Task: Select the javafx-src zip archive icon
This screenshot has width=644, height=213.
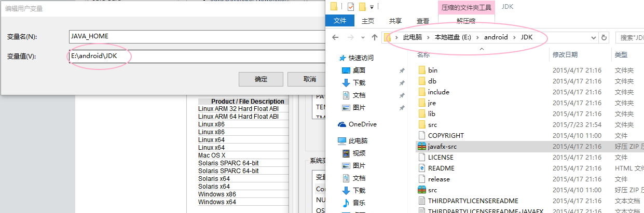Action: [x=421, y=146]
